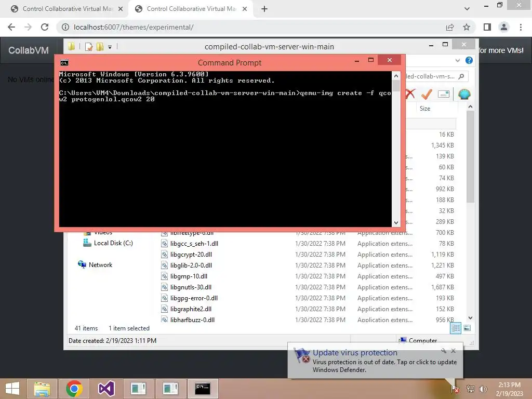The width and height of the screenshot is (532, 399).
Task: Open File Explorer from taskbar
Action: 42,389
